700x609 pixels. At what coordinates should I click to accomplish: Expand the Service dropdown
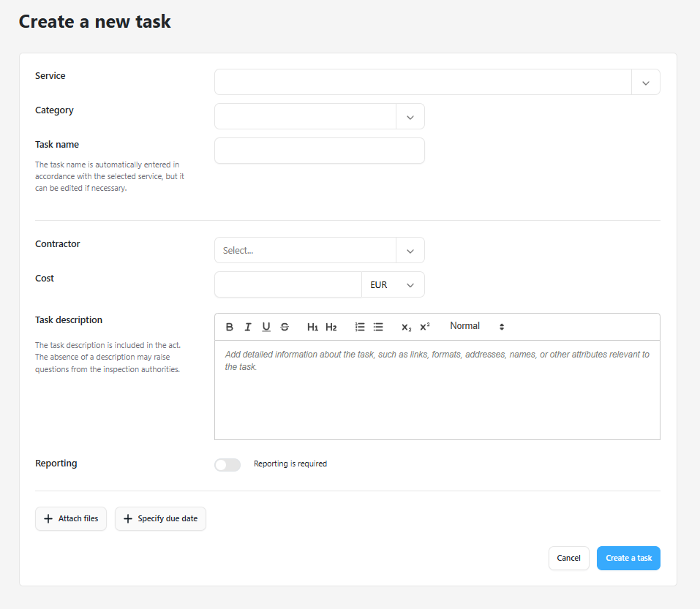click(437, 82)
